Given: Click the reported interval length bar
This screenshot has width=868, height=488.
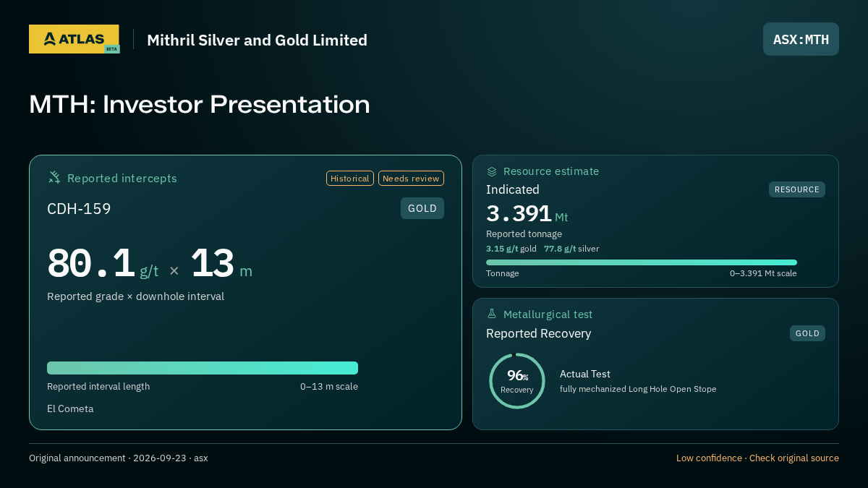Looking at the screenshot, I should pos(203,368).
